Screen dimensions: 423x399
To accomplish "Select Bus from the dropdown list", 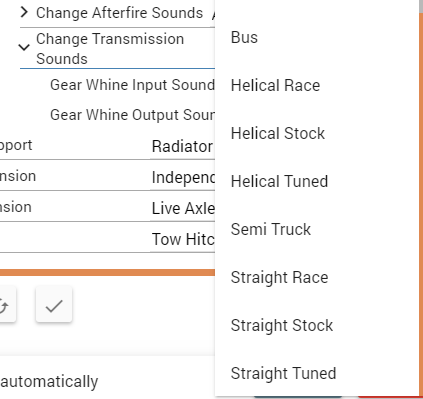I will point(317,37).
